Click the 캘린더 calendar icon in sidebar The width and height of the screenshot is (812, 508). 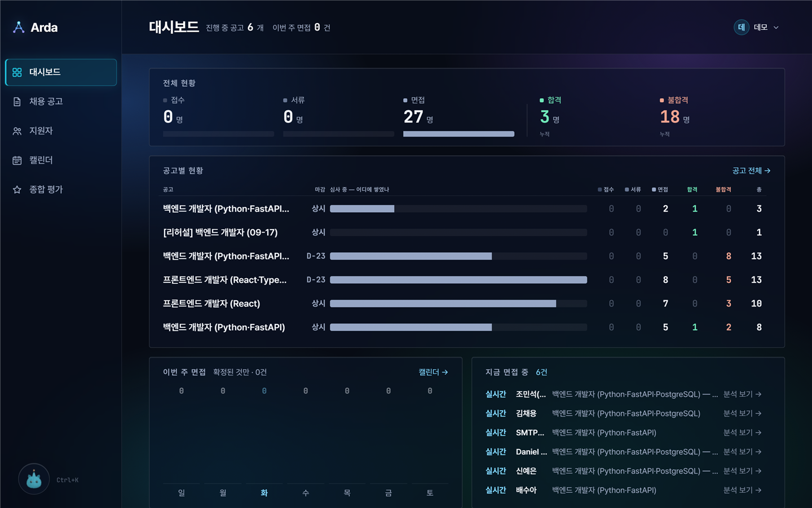click(x=17, y=160)
